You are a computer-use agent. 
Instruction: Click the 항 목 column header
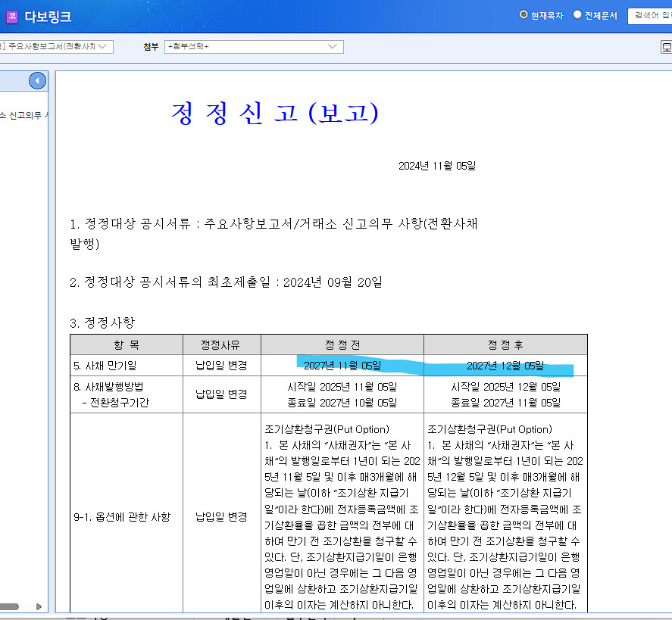pyautogui.click(x=127, y=344)
